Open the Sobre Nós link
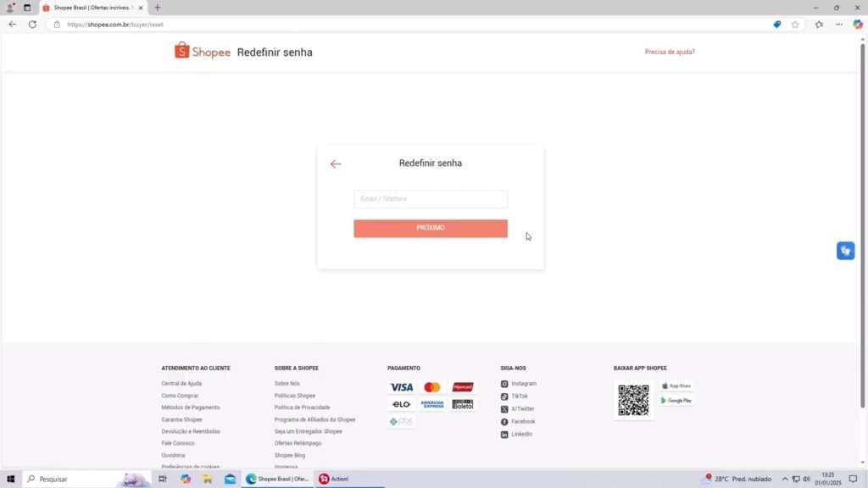This screenshot has height=488, width=868. [287, 384]
